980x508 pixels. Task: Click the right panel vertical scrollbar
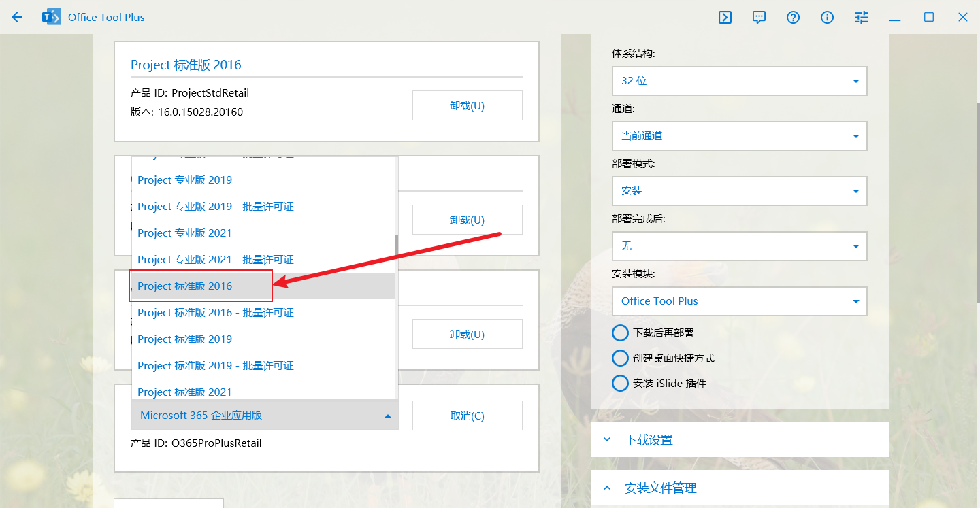click(x=978, y=204)
